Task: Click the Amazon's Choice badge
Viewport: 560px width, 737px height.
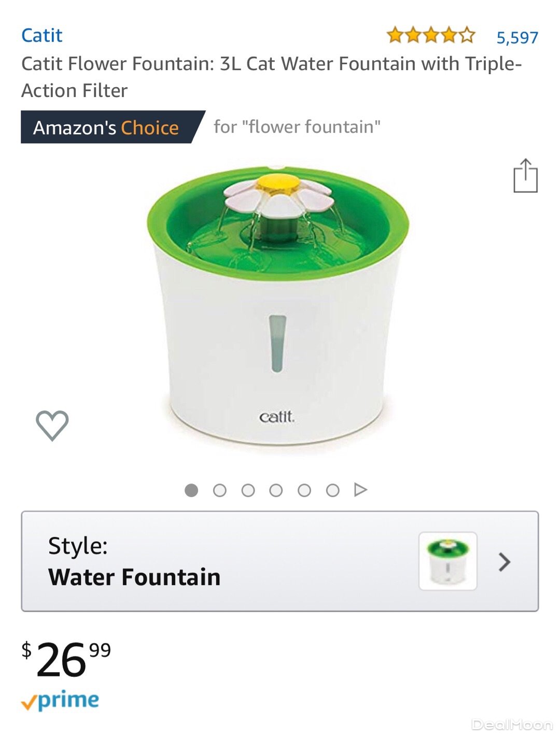Action: coord(106,127)
